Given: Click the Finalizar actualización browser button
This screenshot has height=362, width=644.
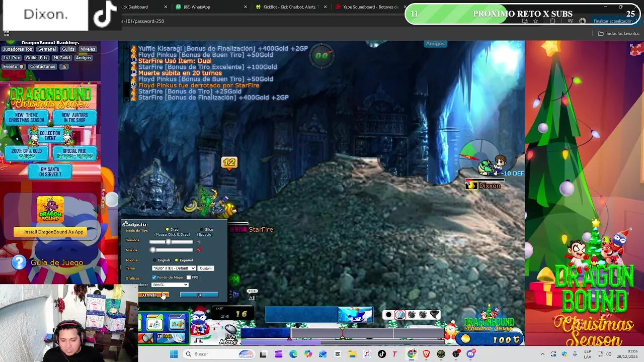Looking at the screenshot, I should pos(613,21).
